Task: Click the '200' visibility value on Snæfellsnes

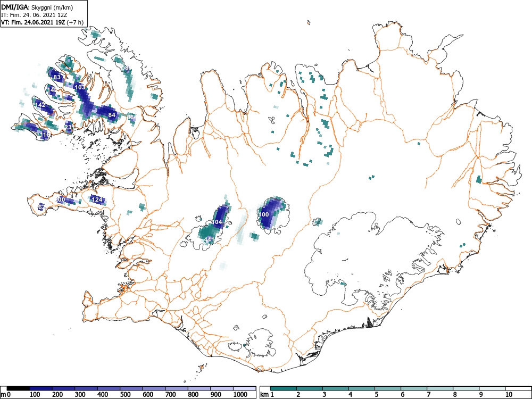Action: pos(60,199)
